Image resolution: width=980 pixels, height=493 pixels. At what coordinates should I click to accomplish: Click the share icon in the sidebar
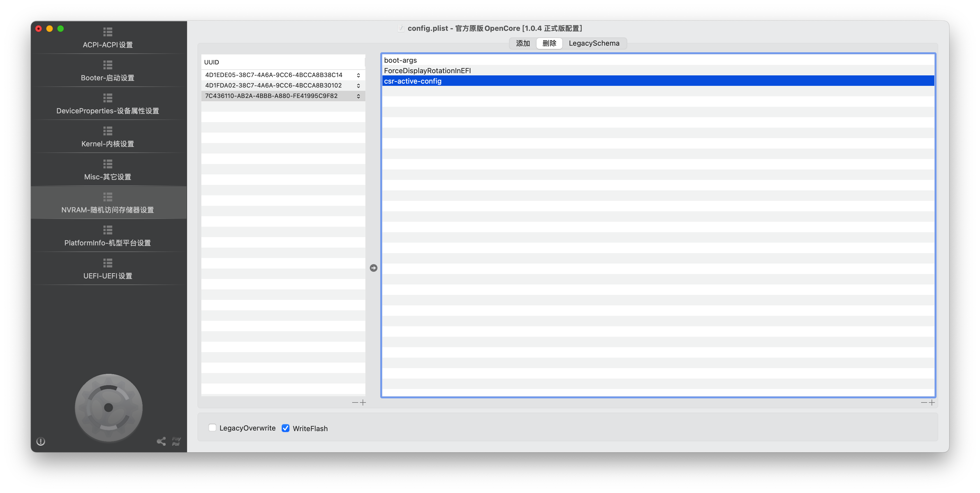click(x=161, y=441)
